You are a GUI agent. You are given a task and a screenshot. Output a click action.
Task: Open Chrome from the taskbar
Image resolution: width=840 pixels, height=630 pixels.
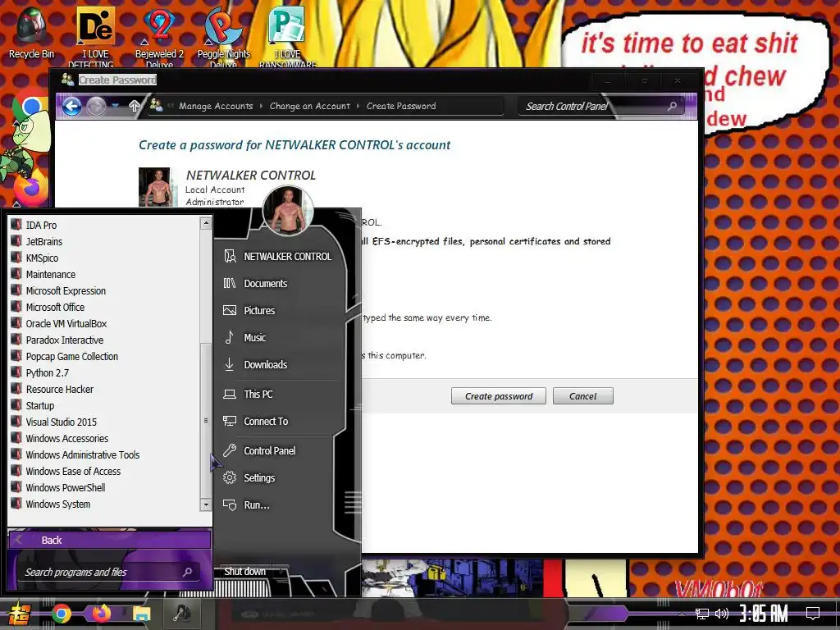tap(61, 614)
